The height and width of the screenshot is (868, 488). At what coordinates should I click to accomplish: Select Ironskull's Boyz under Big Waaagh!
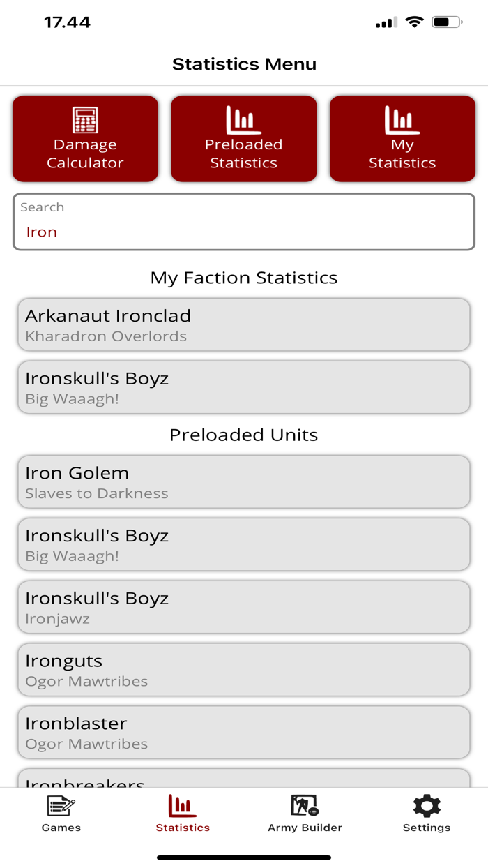pyautogui.click(x=243, y=387)
